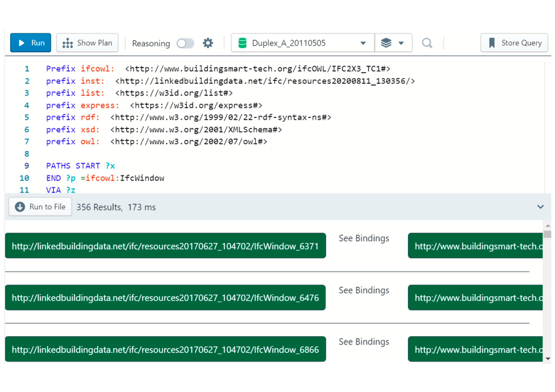Open reasoning settings gear icon
The height and width of the screenshot is (392, 555).
point(208,43)
